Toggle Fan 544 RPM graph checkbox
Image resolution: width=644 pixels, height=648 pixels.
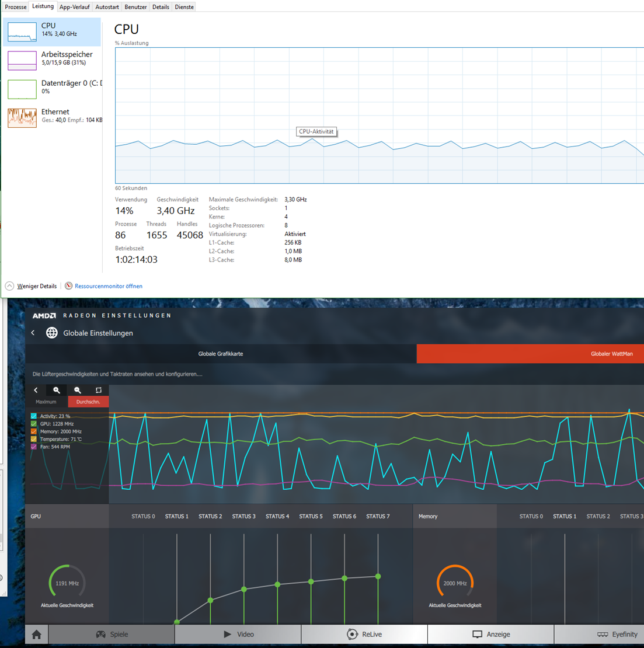[x=34, y=447]
